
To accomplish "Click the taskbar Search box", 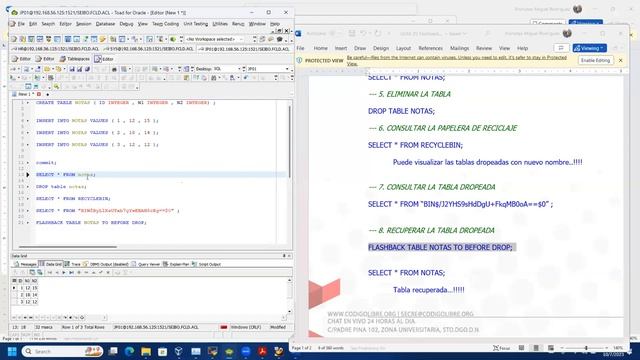I will (62, 351).
